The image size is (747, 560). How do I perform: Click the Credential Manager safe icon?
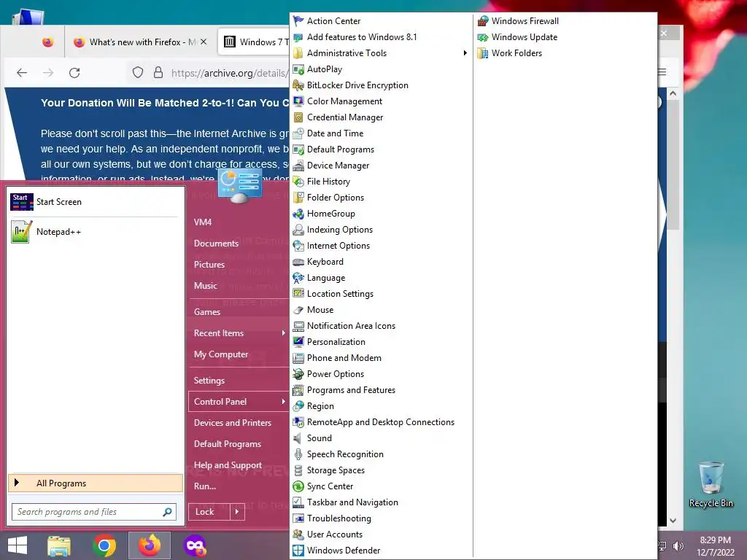[x=298, y=117]
